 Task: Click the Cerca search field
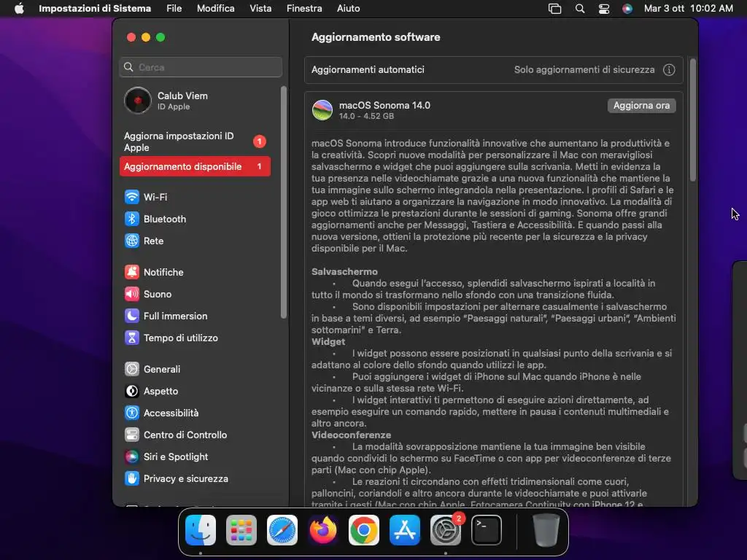click(201, 67)
